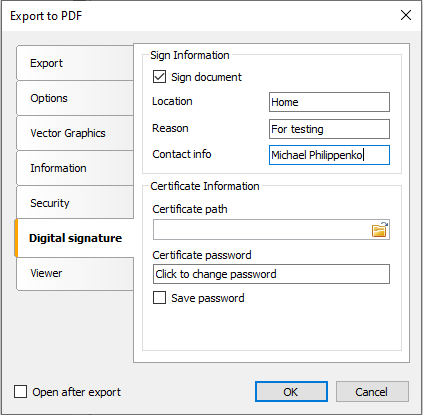Confirm export with the OK button

[x=291, y=392]
